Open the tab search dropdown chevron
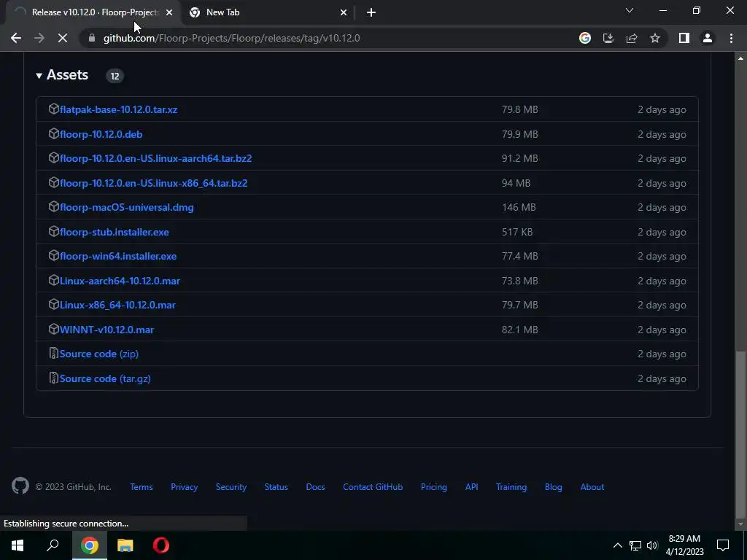Image resolution: width=747 pixels, height=560 pixels. (x=630, y=10)
